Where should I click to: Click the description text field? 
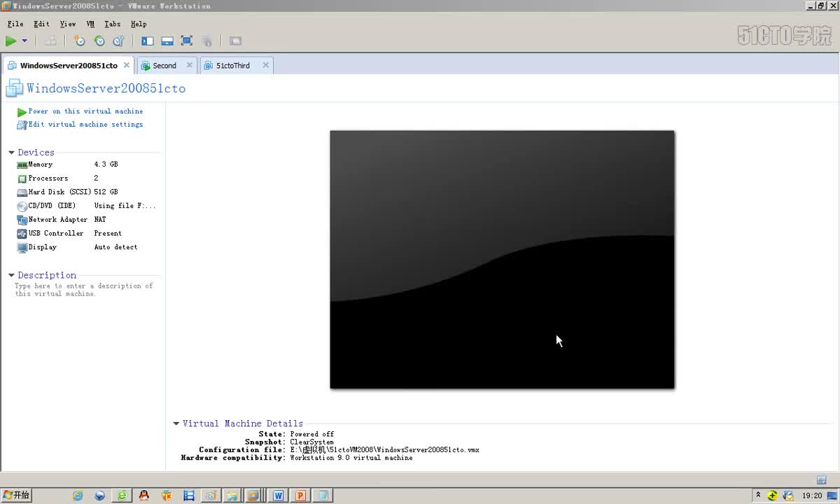(84, 290)
